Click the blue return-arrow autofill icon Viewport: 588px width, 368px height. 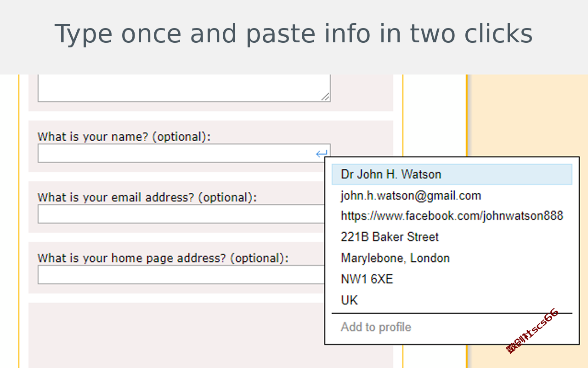click(322, 154)
